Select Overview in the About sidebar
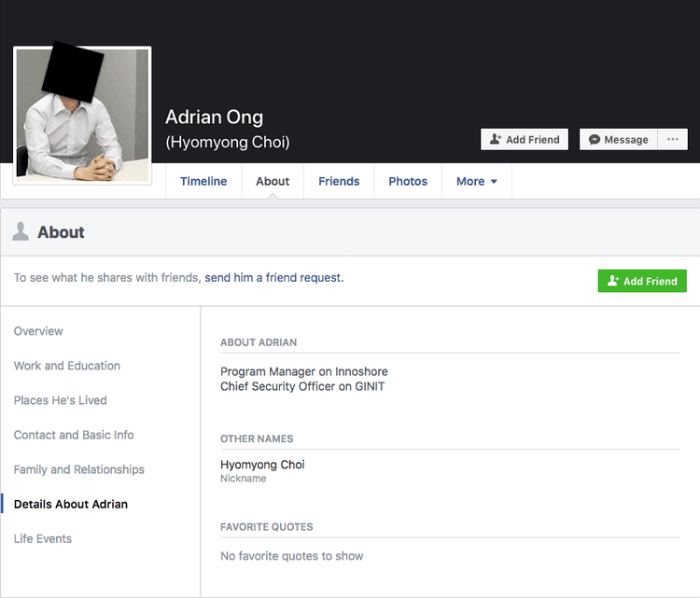Viewport: 700px width, 598px height. (38, 331)
